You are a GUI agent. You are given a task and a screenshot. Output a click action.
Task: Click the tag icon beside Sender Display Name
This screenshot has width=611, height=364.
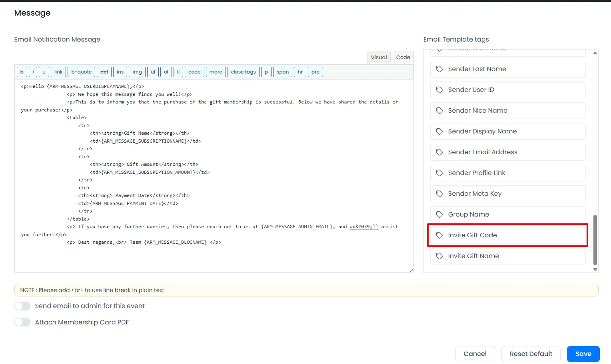[x=439, y=131]
